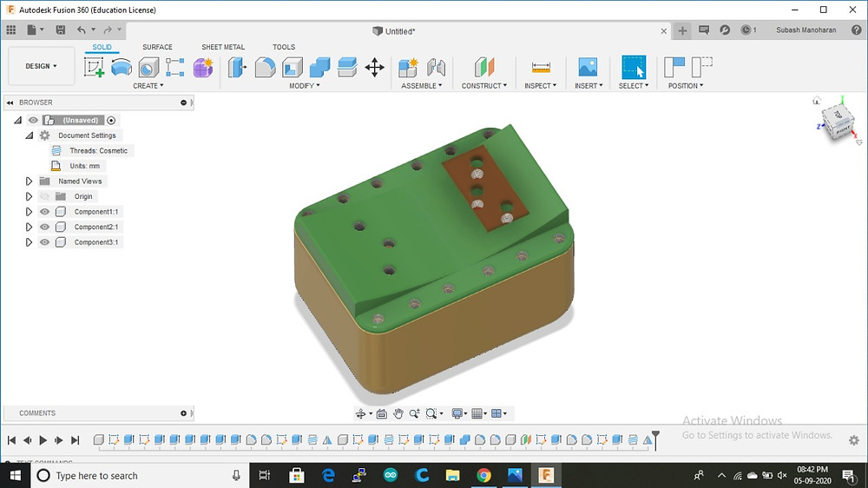Jump to the timeline end
868x488 pixels.
pyautogui.click(x=76, y=440)
